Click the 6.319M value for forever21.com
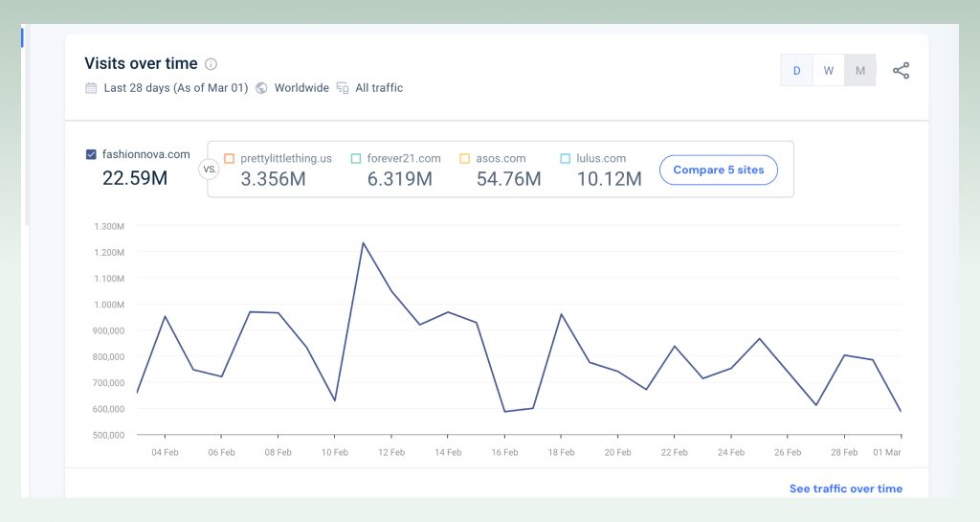The width and height of the screenshot is (980, 522). (x=400, y=179)
